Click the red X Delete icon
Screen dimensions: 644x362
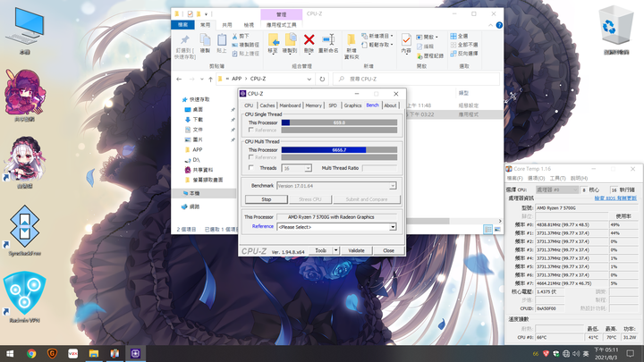[309, 40]
